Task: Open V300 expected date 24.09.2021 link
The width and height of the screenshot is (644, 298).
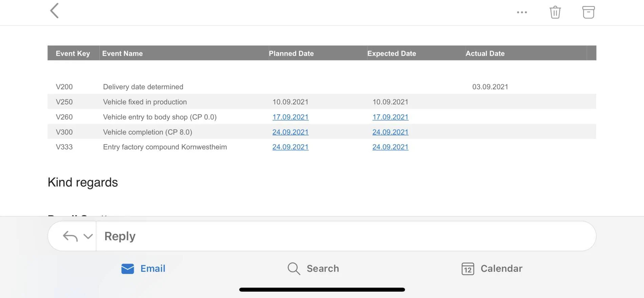Action: [390, 132]
